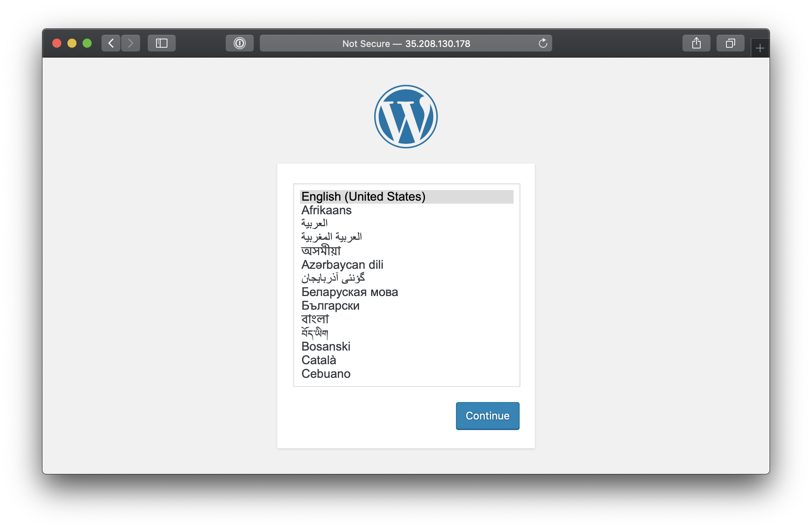Pick Azərbaycan dili in the list
Image resolution: width=812 pixels, height=530 pixels.
342,265
